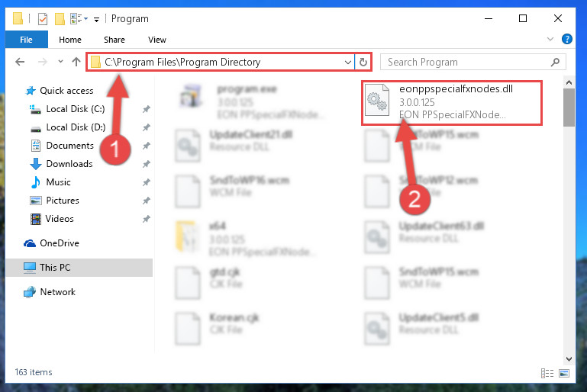This screenshot has height=392, width=587.
Task: Open the File menu
Action: pyautogui.click(x=26, y=39)
